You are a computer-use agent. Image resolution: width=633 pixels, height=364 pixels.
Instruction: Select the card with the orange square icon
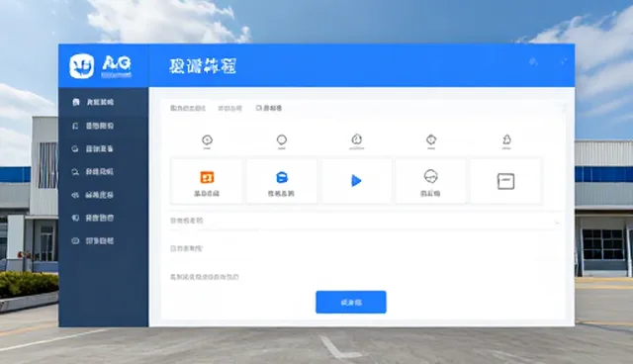pos(207,182)
